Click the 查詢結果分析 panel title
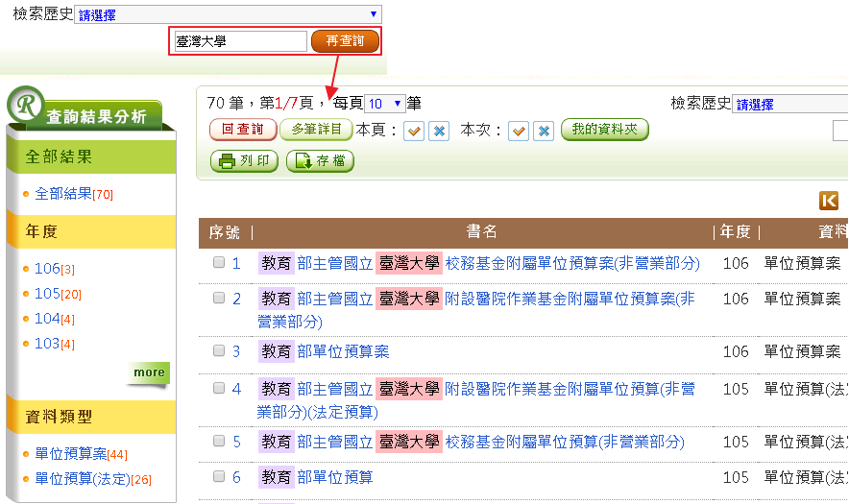This screenshot has height=504, width=849. click(x=96, y=116)
